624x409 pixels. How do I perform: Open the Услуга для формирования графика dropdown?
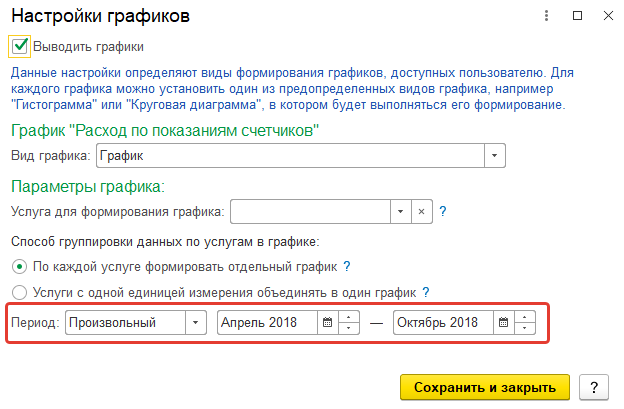point(400,211)
